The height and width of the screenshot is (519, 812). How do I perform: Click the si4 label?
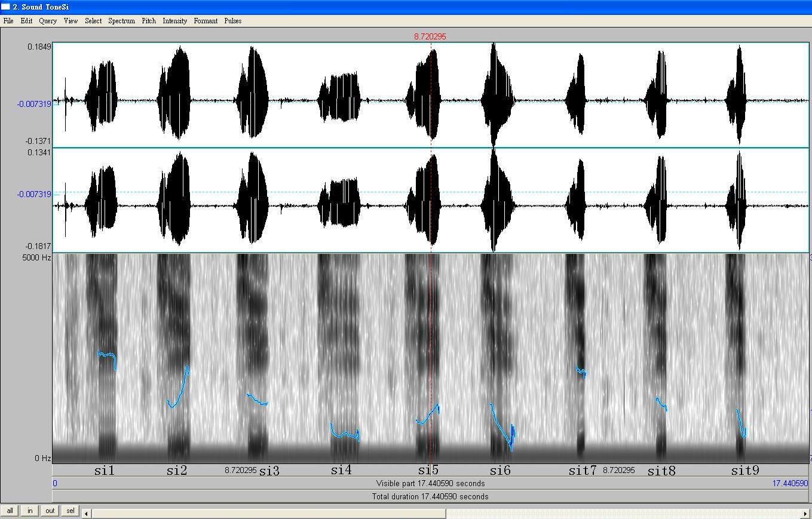(x=341, y=471)
